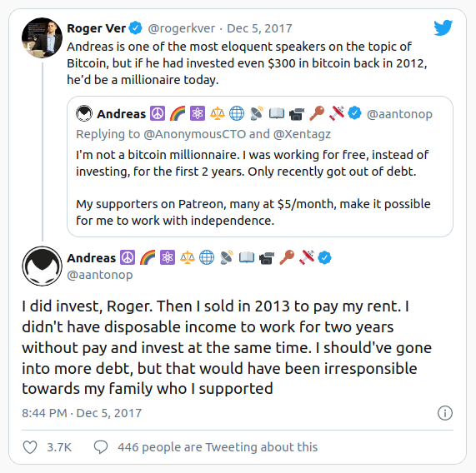Click small Andreas avatar in quoted tweet
Viewport: 476px width, 473px height.
[x=84, y=113]
